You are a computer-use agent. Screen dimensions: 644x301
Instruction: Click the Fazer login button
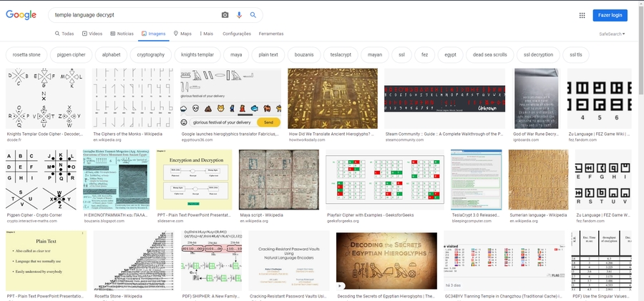[610, 15]
